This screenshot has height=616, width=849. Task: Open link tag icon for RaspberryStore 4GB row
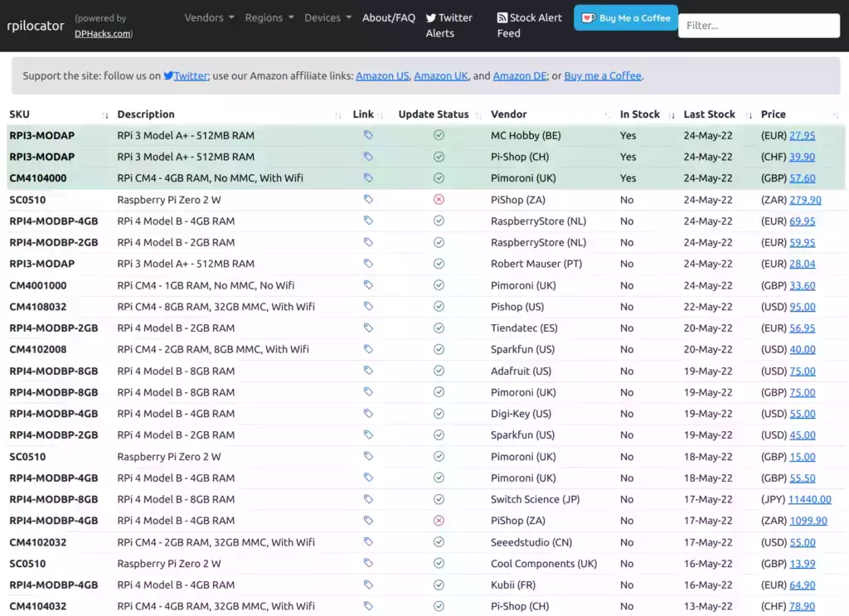(x=368, y=221)
